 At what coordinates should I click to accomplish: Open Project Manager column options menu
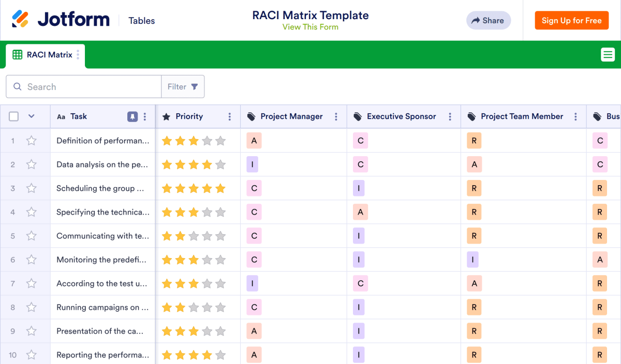click(x=336, y=117)
